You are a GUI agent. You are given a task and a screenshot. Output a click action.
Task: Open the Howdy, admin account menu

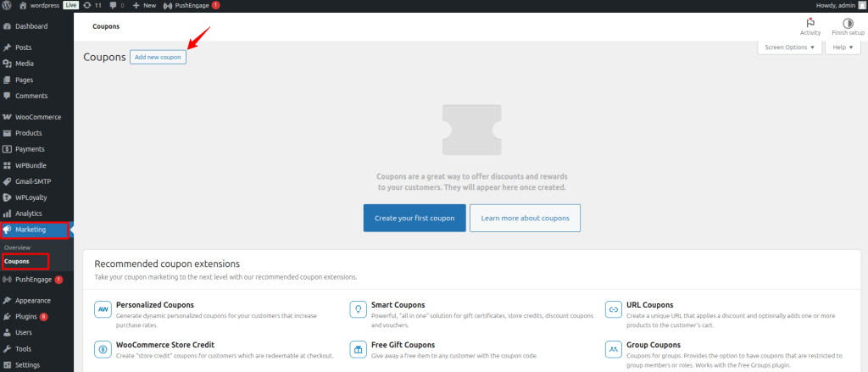(x=836, y=5)
